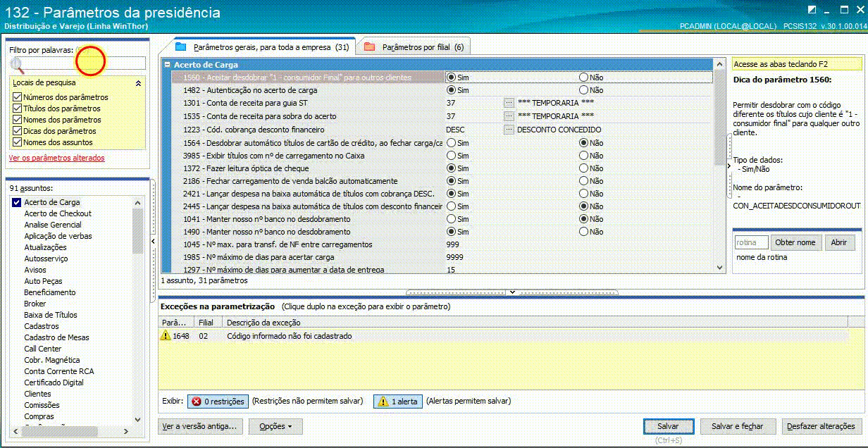Image resolution: width=868 pixels, height=448 pixels.
Task: Switch to Parâmetros por filial tab
Action: click(x=414, y=47)
